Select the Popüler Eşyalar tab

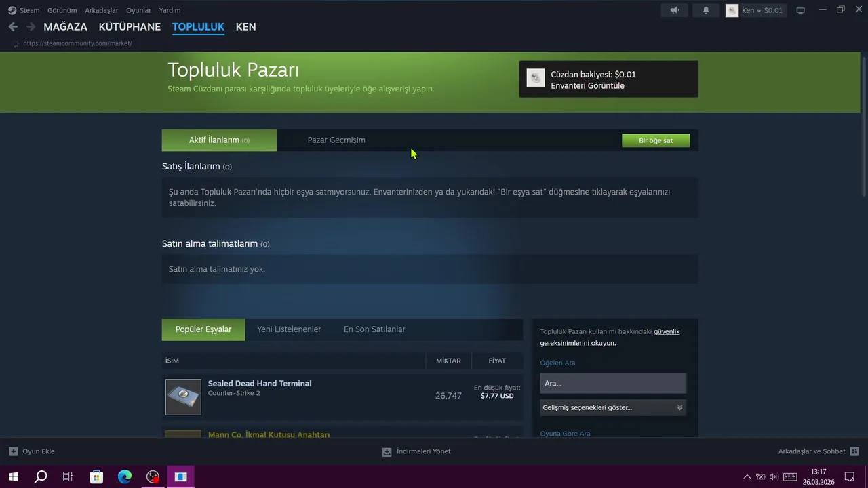203,329
